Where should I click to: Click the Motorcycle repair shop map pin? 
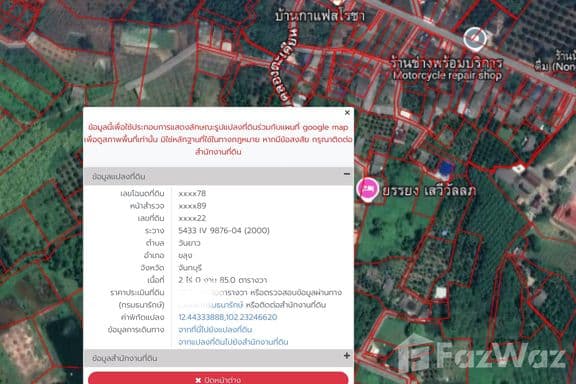coord(475,38)
